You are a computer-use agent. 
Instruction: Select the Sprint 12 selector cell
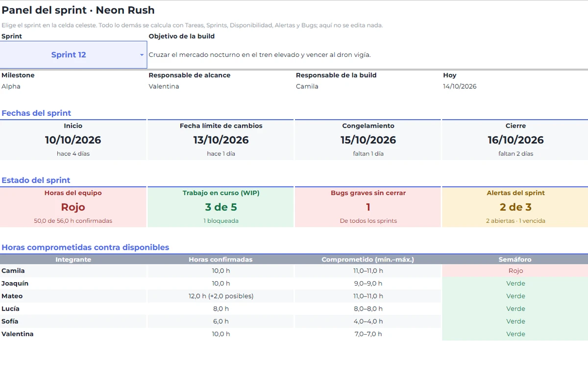[73, 54]
